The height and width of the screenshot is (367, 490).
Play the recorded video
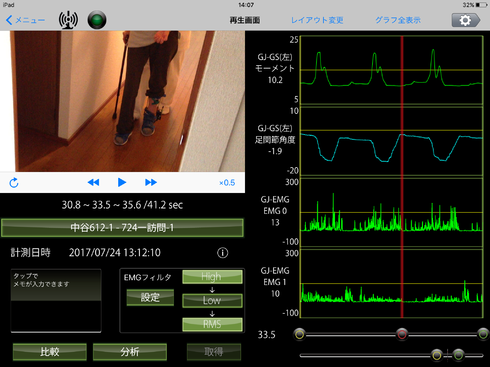(122, 182)
